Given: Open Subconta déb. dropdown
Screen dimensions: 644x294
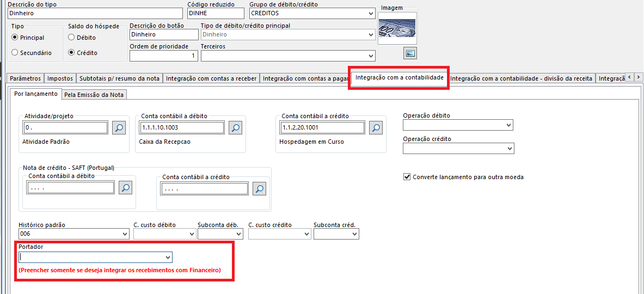Looking at the screenshot, I should [x=239, y=234].
